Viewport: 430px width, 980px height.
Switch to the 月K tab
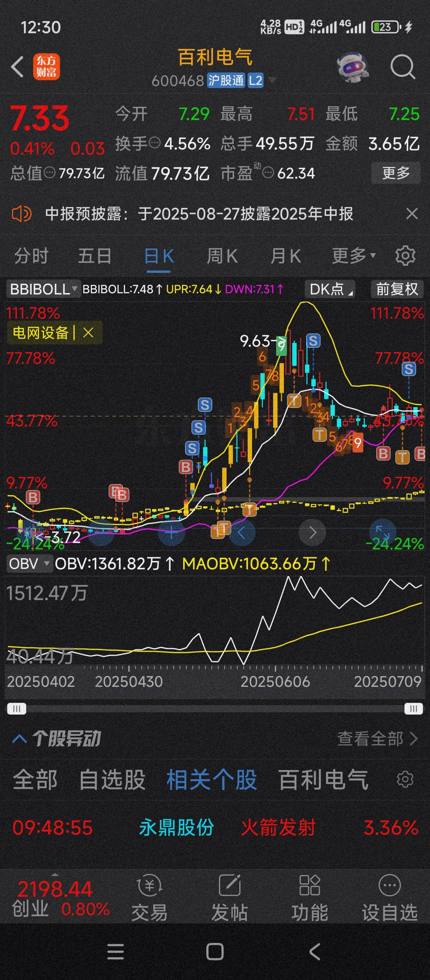pyautogui.click(x=285, y=256)
